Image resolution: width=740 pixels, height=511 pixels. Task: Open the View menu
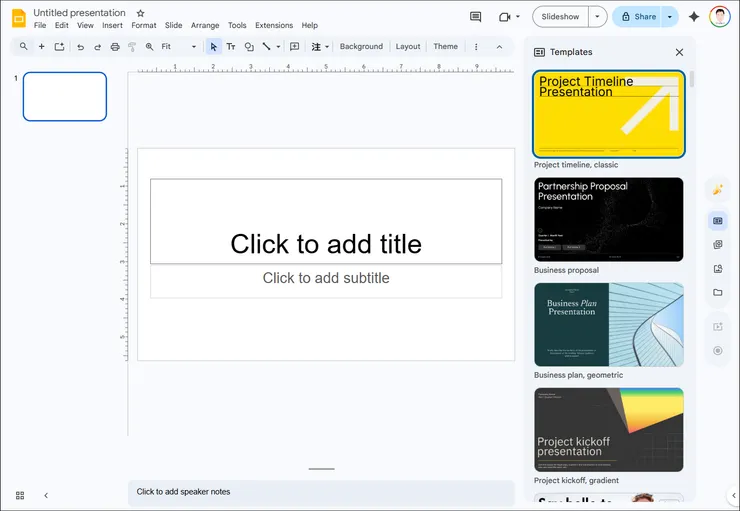tap(85, 25)
